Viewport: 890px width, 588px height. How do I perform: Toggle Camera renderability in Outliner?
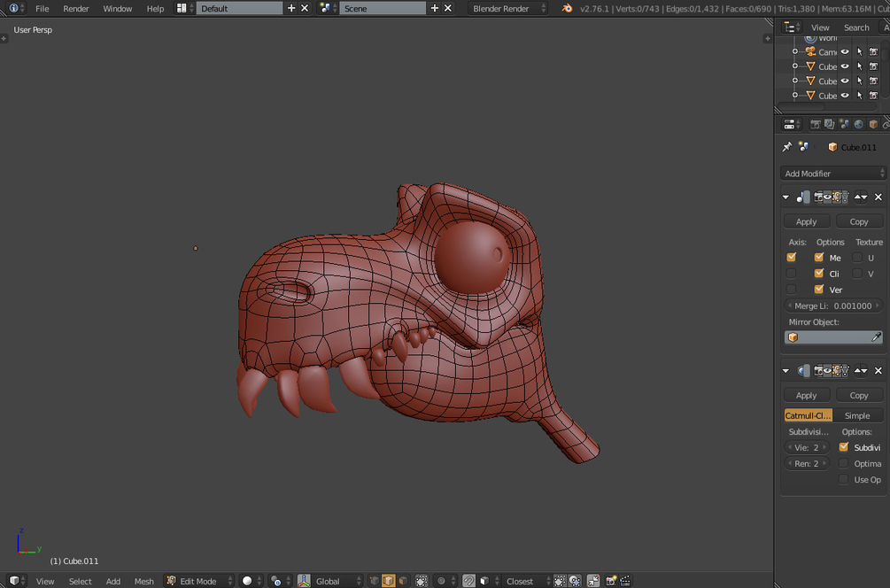tap(873, 51)
